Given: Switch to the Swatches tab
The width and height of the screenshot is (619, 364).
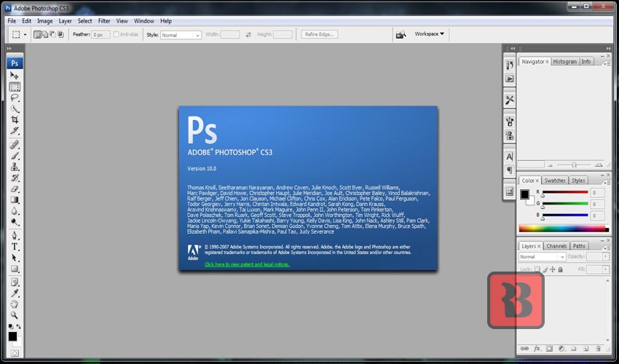Looking at the screenshot, I should pos(555,181).
